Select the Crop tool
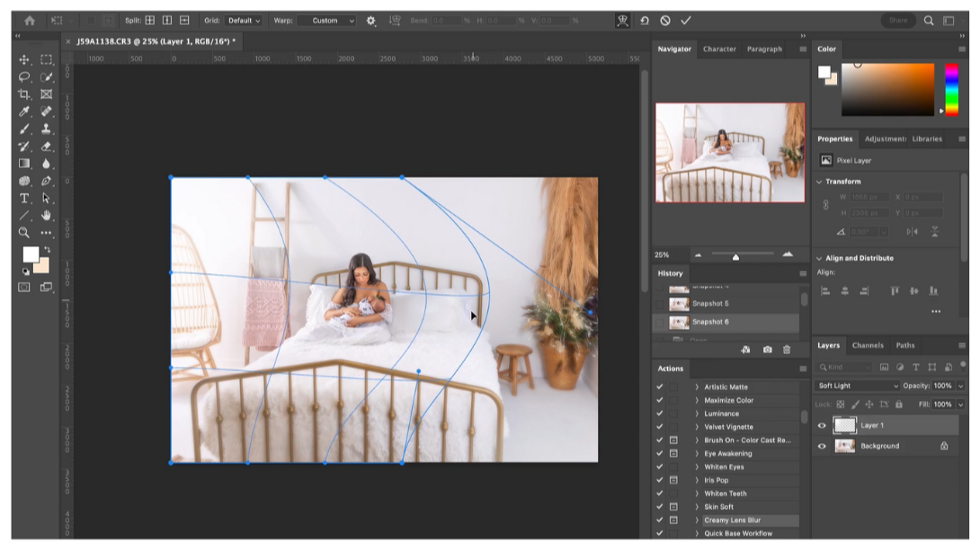This screenshot has height=551, width=980. point(24,94)
